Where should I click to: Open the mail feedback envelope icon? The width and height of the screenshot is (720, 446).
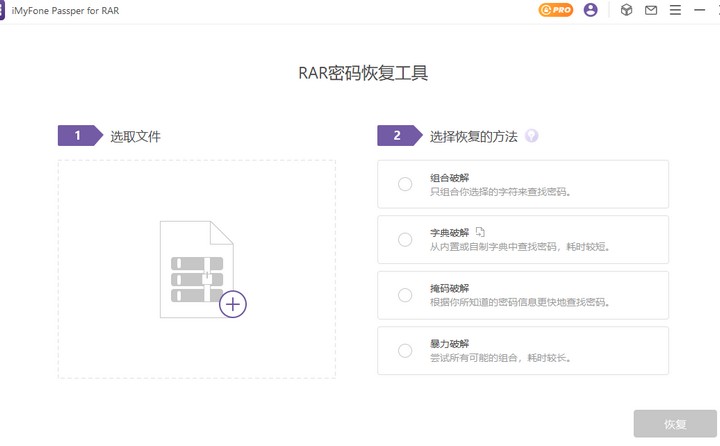click(x=651, y=10)
